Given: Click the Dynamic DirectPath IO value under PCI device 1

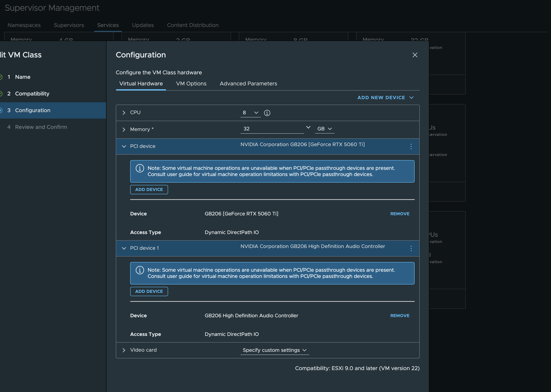Looking at the screenshot, I should coord(232,334).
